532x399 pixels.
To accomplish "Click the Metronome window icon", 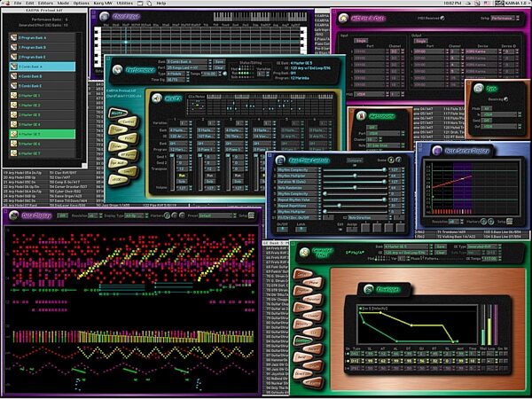I will [361, 116].
